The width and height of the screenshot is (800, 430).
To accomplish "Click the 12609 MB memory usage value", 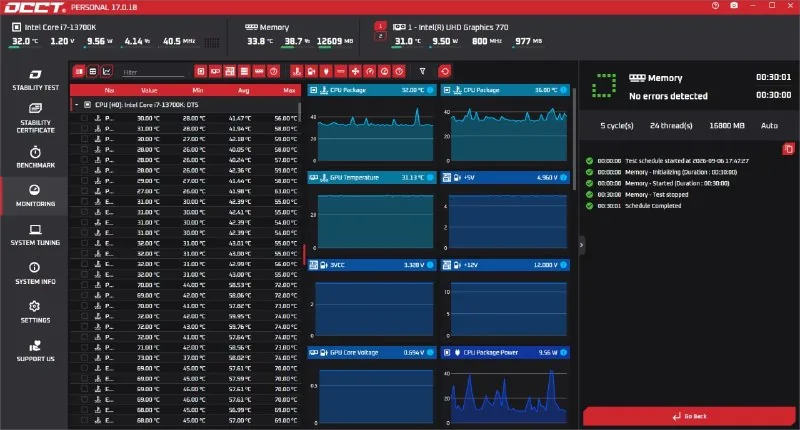I will [335, 41].
